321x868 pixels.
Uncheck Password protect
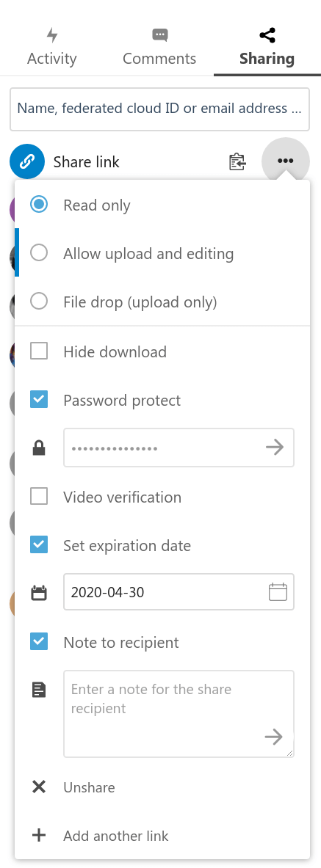tap(39, 400)
